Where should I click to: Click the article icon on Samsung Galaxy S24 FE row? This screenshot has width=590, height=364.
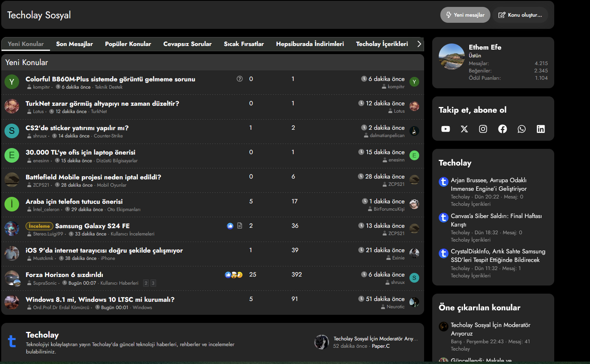pyautogui.click(x=239, y=226)
